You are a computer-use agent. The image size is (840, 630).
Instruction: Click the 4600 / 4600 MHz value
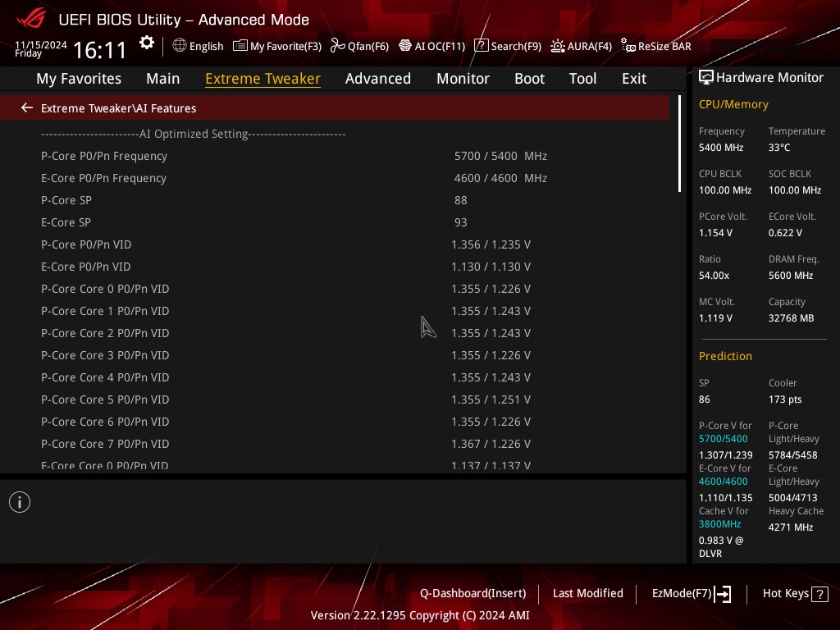click(500, 178)
